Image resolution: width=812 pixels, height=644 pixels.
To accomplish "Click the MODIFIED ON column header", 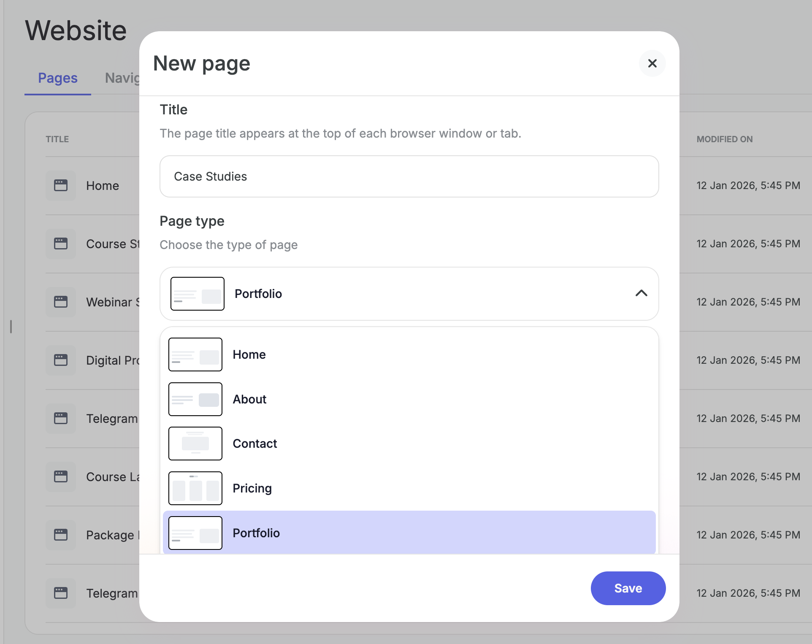I will pyautogui.click(x=724, y=139).
